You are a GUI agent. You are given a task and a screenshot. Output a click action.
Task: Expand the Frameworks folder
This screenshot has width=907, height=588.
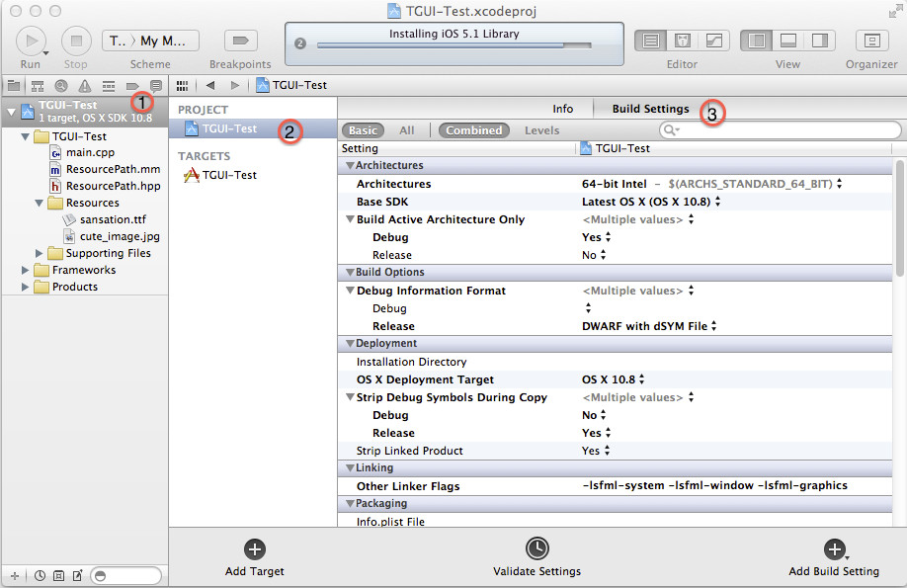(25, 270)
